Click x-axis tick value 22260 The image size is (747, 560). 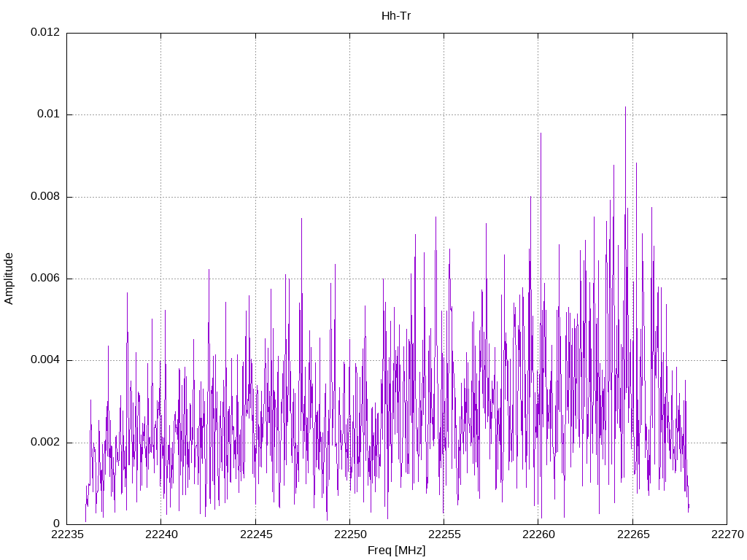538,534
